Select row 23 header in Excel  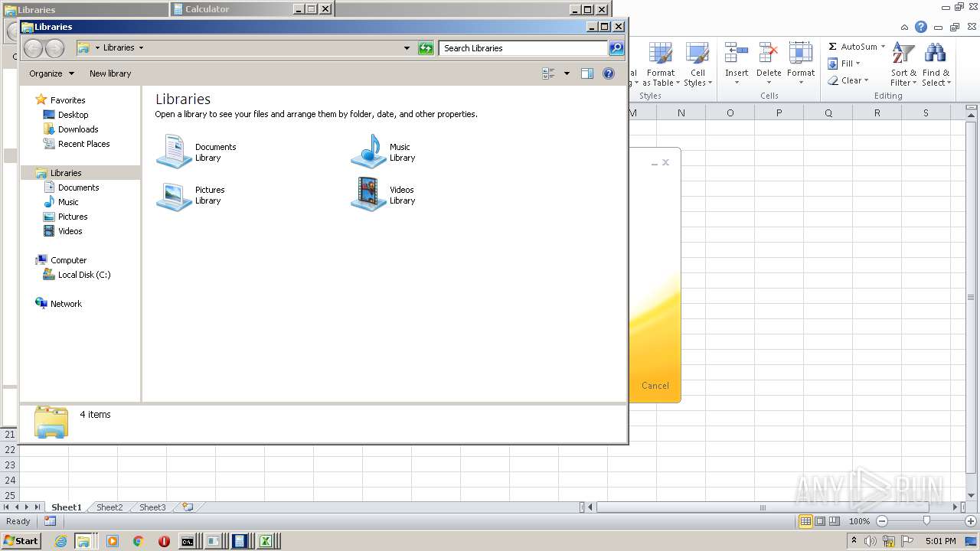pyautogui.click(x=9, y=465)
